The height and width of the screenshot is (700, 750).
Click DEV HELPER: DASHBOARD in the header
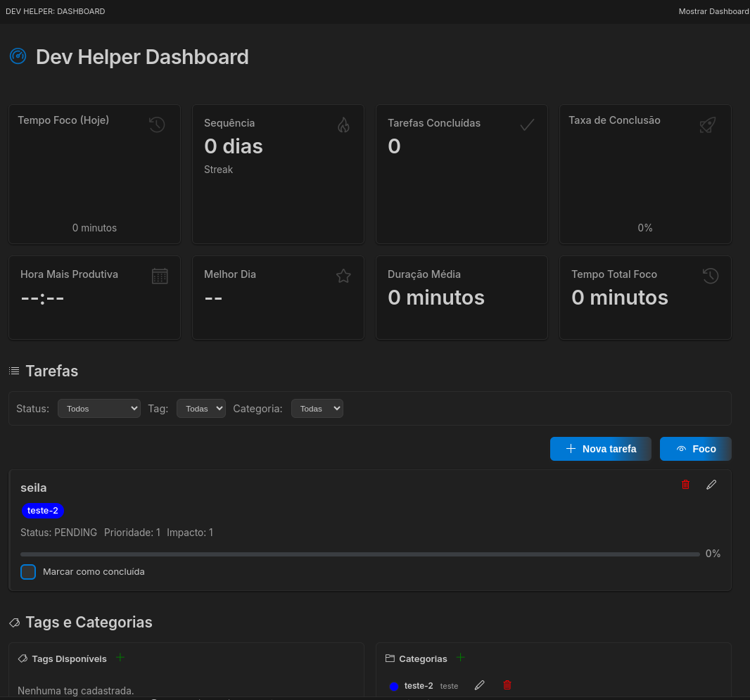[x=55, y=11]
